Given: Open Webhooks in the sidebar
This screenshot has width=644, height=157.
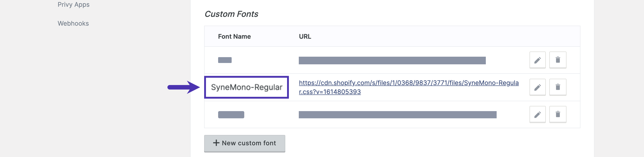Looking at the screenshot, I should 73,23.
